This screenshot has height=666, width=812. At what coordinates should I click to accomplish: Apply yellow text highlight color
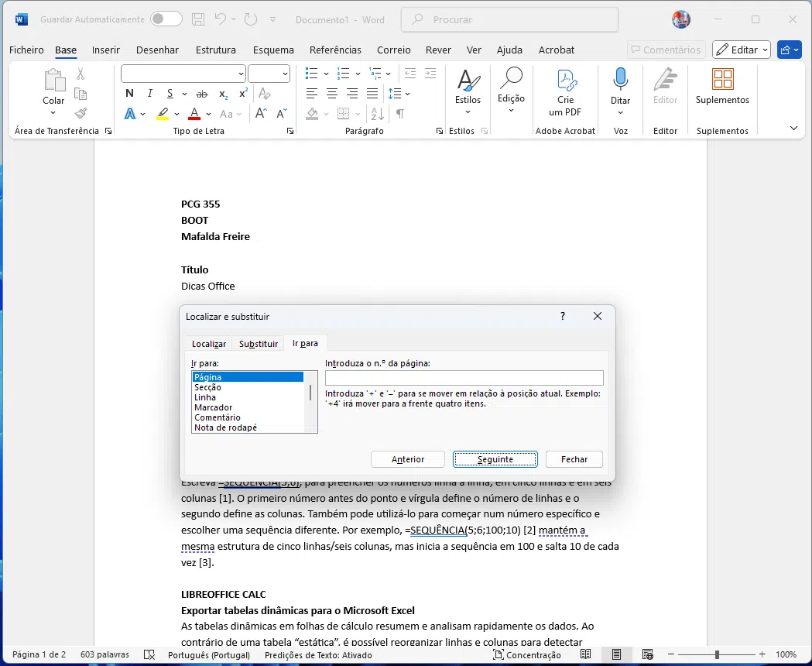[x=163, y=114]
